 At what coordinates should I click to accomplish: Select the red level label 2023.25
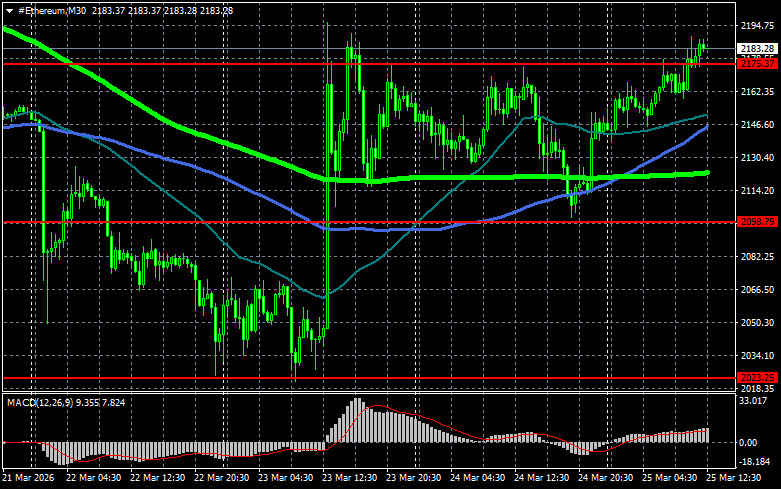757,377
